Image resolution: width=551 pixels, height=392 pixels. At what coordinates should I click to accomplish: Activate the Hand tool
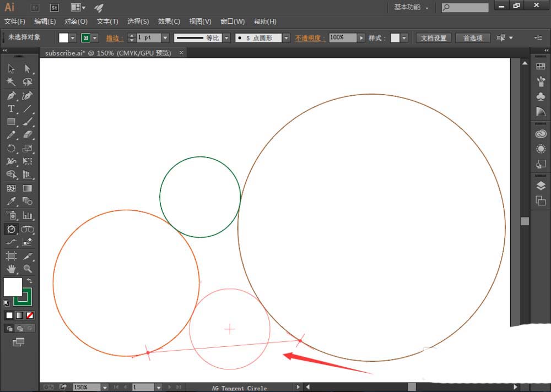pyautogui.click(x=11, y=269)
